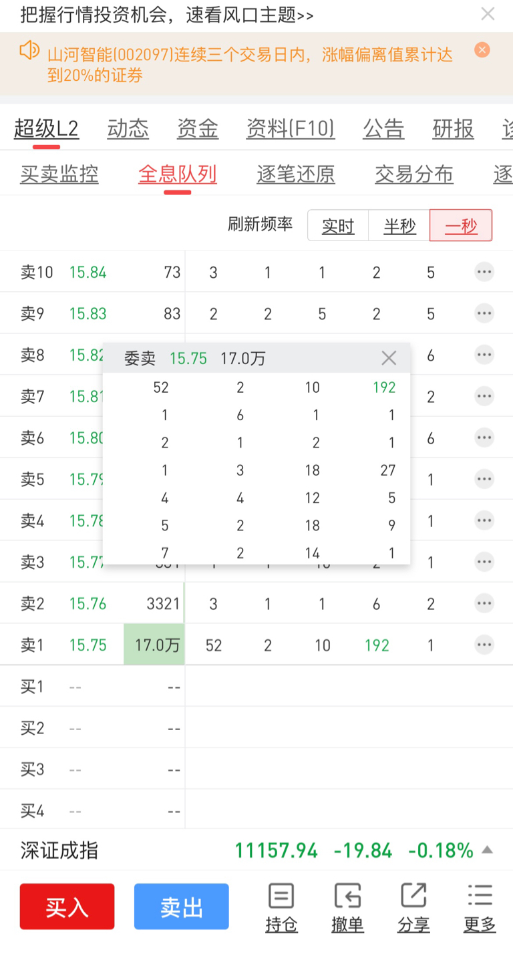Set refresh rate to 实时
Image resolution: width=513 pixels, height=980 pixels.
(x=338, y=226)
